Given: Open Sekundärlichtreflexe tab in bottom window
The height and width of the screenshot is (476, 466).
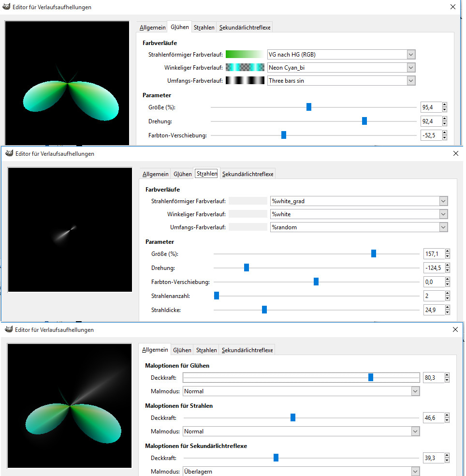Looking at the screenshot, I should (x=247, y=350).
